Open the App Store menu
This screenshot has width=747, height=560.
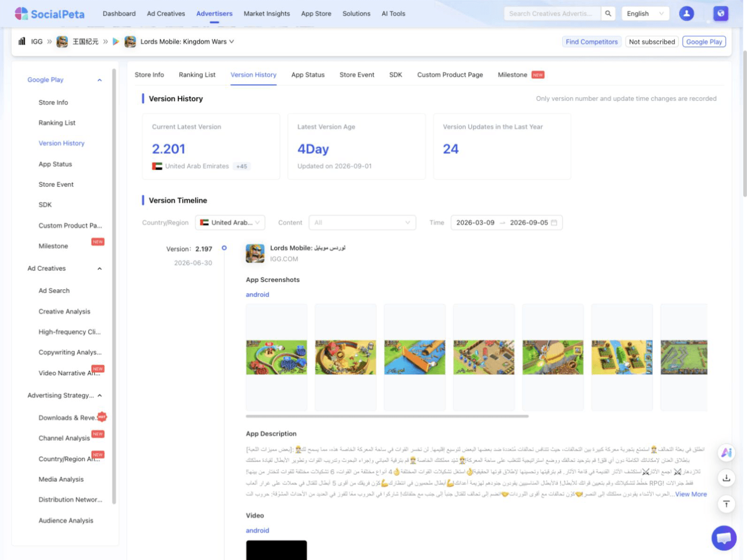pos(316,14)
